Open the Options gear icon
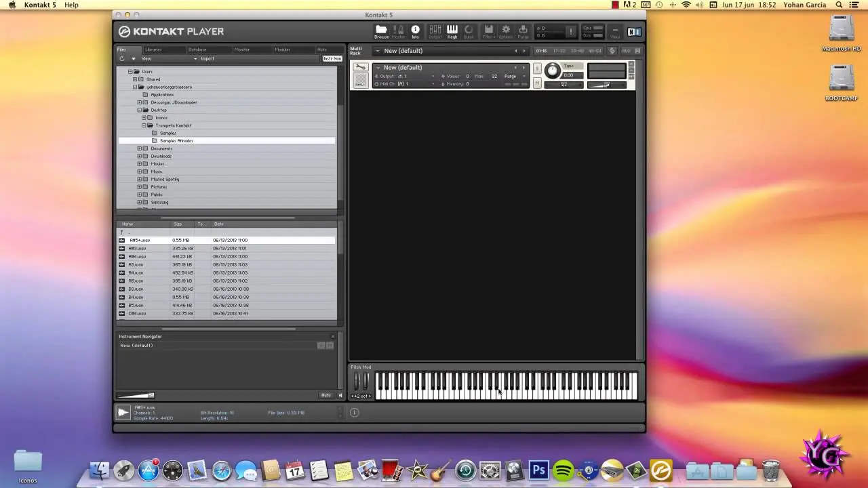The height and width of the screenshot is (488, 868). point(506,31)
